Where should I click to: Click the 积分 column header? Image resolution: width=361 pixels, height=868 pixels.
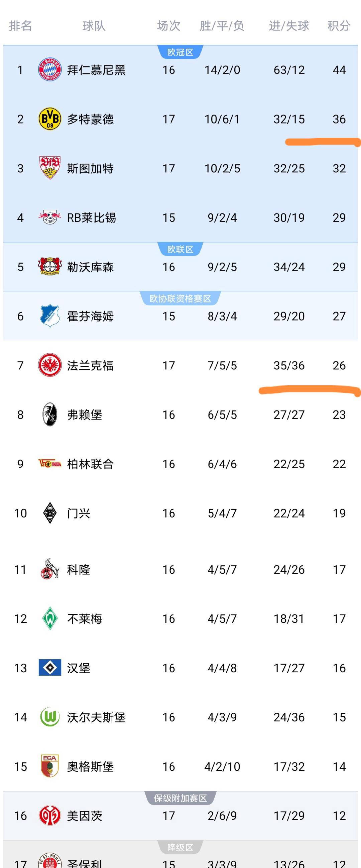point(339,26)
